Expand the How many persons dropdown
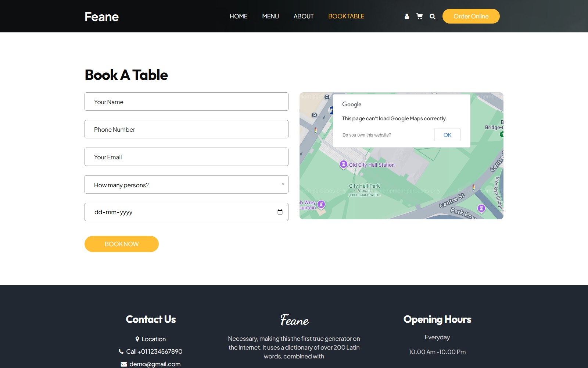 (186, 184)
